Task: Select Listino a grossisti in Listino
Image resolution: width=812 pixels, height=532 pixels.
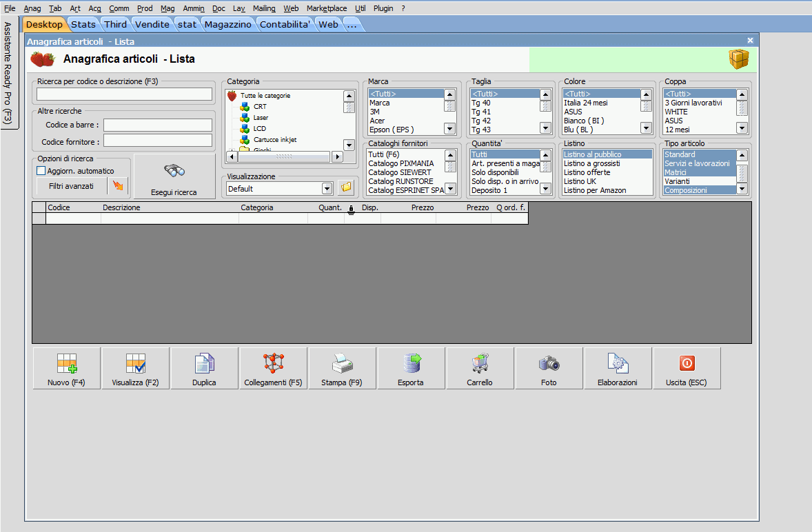Action: [607, 163]
